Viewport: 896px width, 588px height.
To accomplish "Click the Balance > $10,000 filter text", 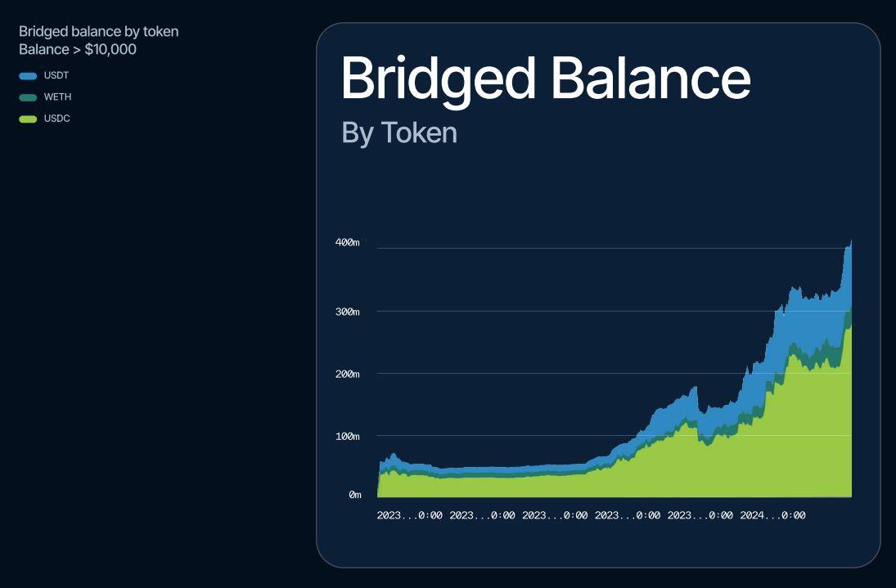I will 78,49.
